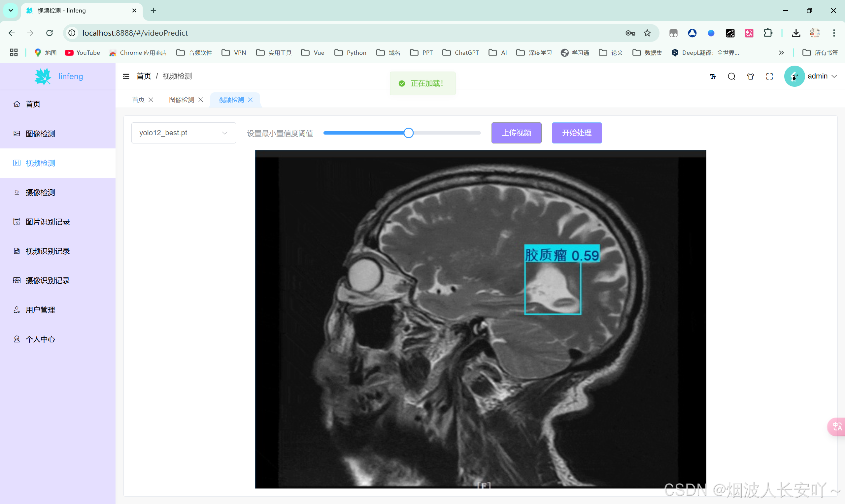Click the browser address bar URL
Screen dimensions: 845x504
[135, 33]
